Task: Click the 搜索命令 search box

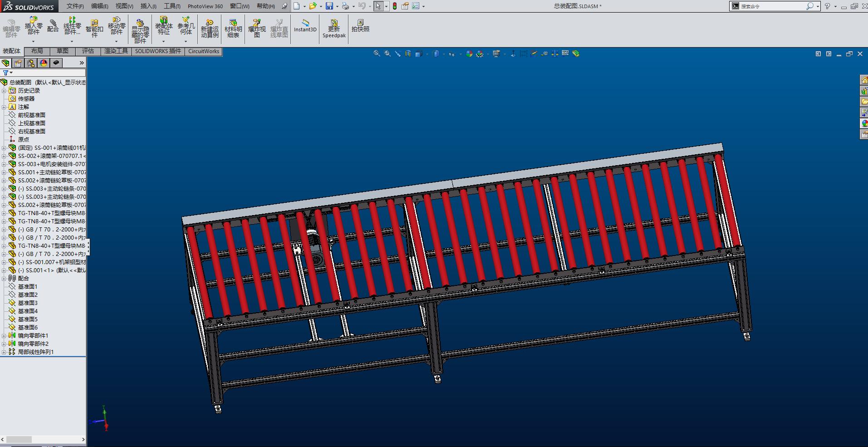Action: tap(775, 6)
